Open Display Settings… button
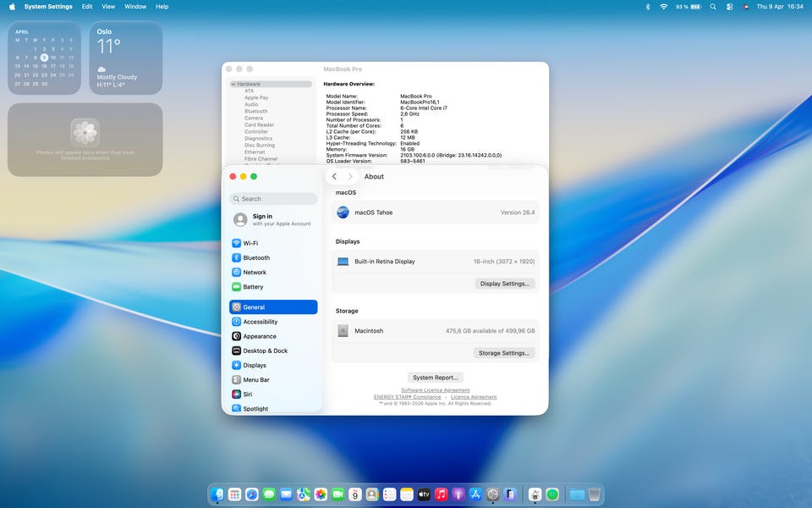Viewport: 812px width, 508px height. point(504,284)
